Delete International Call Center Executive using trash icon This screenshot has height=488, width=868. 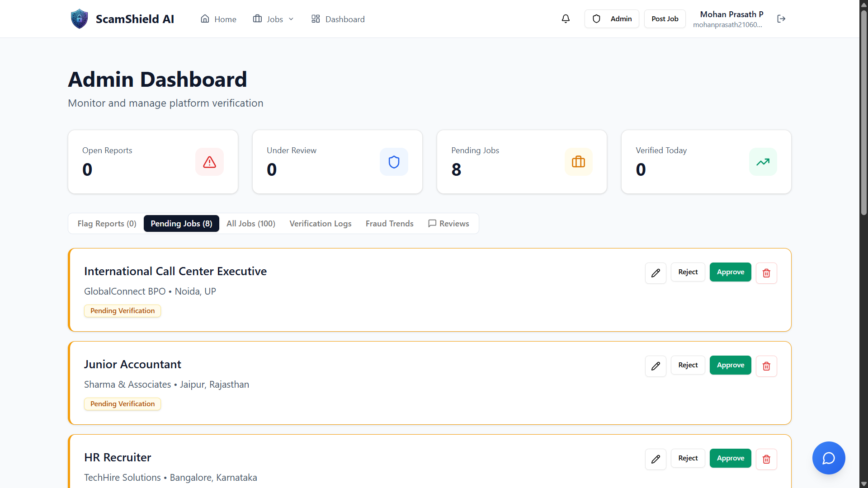tap(766, 273)
